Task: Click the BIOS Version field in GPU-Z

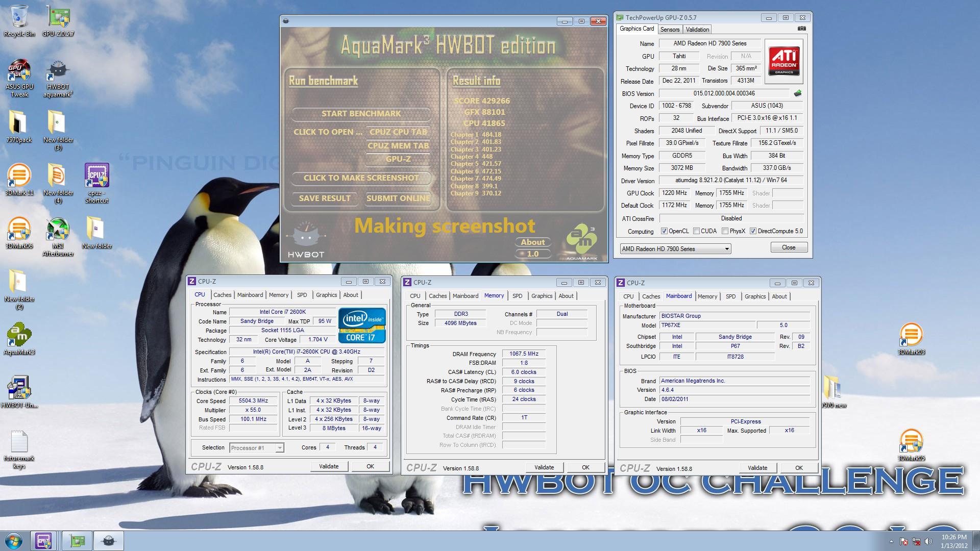Action: click(724, 93)
